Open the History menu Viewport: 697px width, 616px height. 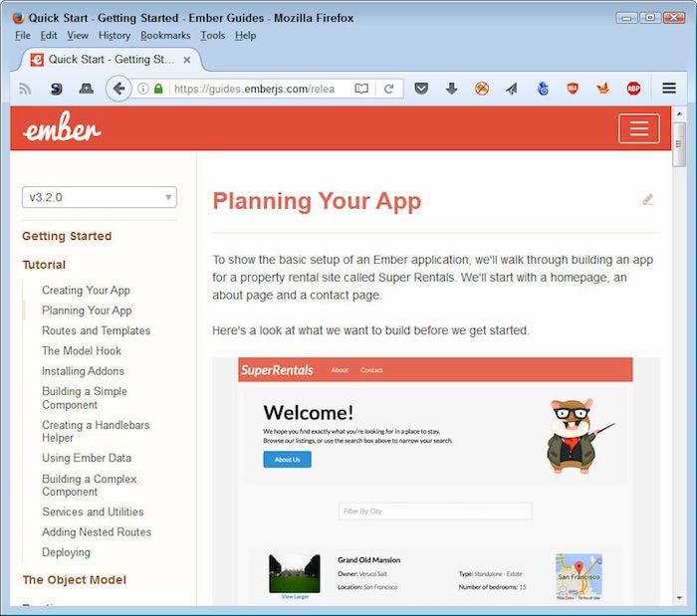(x=115, y=35)
